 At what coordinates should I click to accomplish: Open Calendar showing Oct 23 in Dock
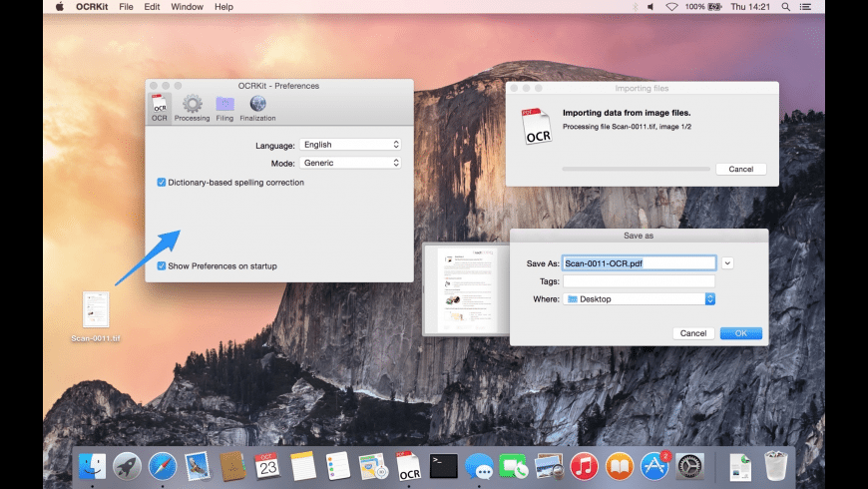pyautogui.click(x=268, y=466)
